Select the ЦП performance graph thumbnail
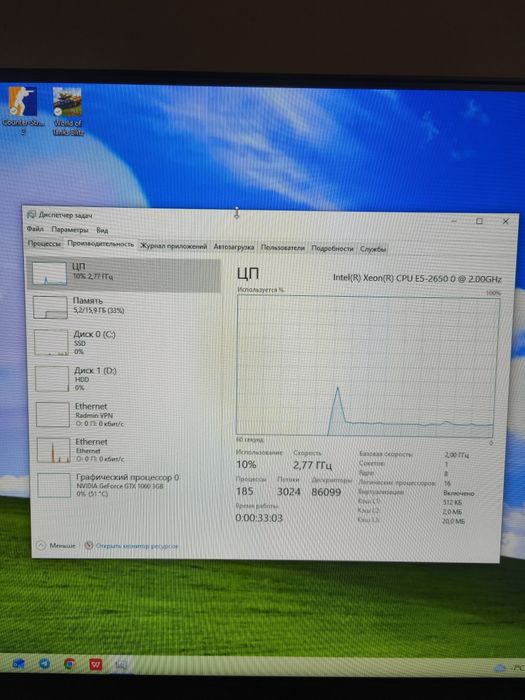The image size is (525, 700). coord(49,273)
